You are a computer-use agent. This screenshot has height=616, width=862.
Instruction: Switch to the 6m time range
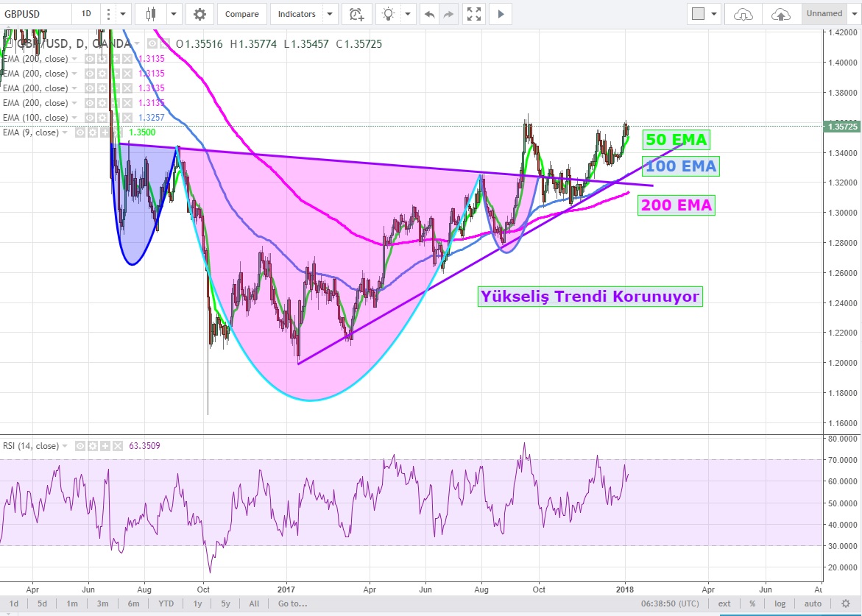click(133, 603)
